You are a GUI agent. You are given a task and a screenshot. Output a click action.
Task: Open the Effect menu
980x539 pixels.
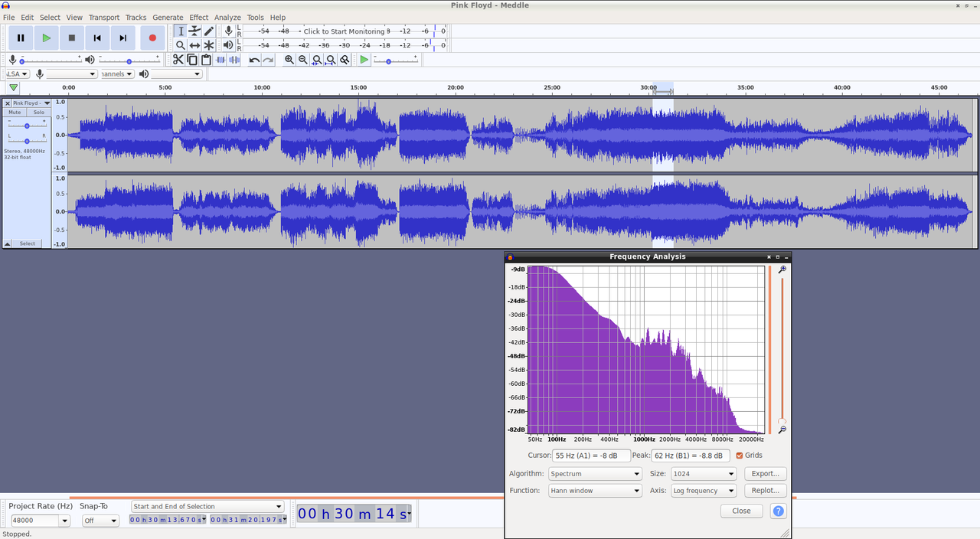pos(199,17)
